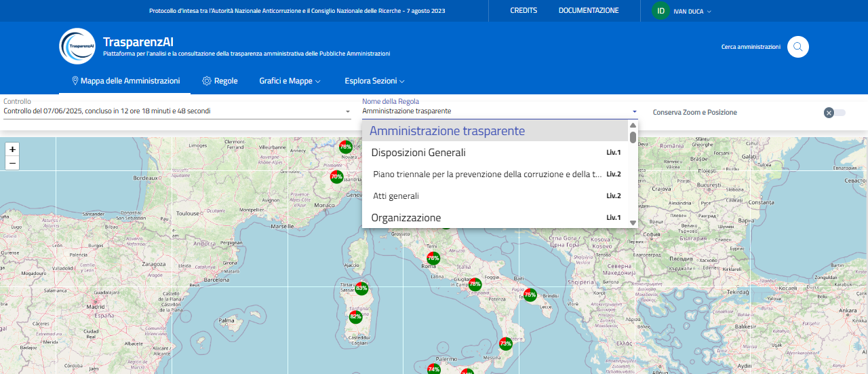
Task: Select Amministrazione trasparente highlighted option in list
Action: pos(495,130)
